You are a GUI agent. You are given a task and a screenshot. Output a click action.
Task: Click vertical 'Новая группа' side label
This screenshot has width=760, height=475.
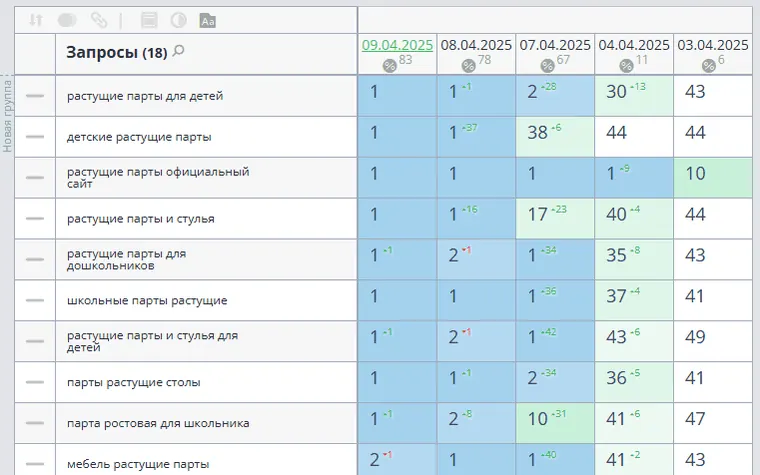click(7, 116)
